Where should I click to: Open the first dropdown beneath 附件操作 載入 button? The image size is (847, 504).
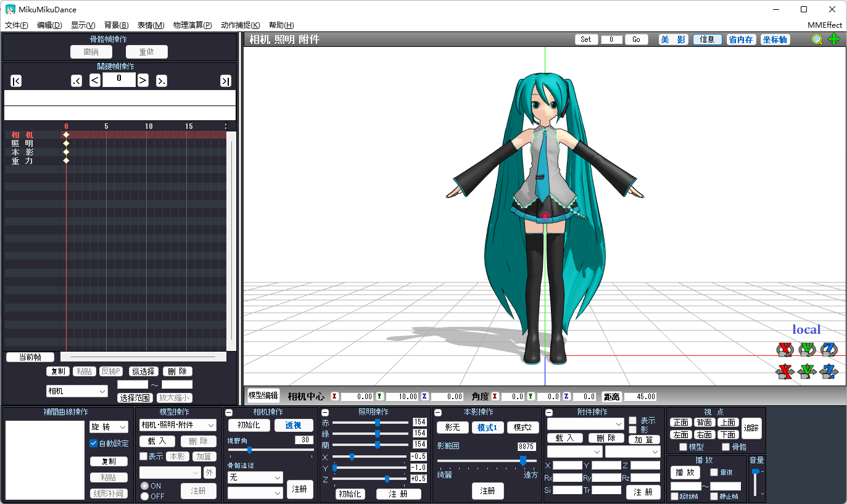tap(574, 452)
